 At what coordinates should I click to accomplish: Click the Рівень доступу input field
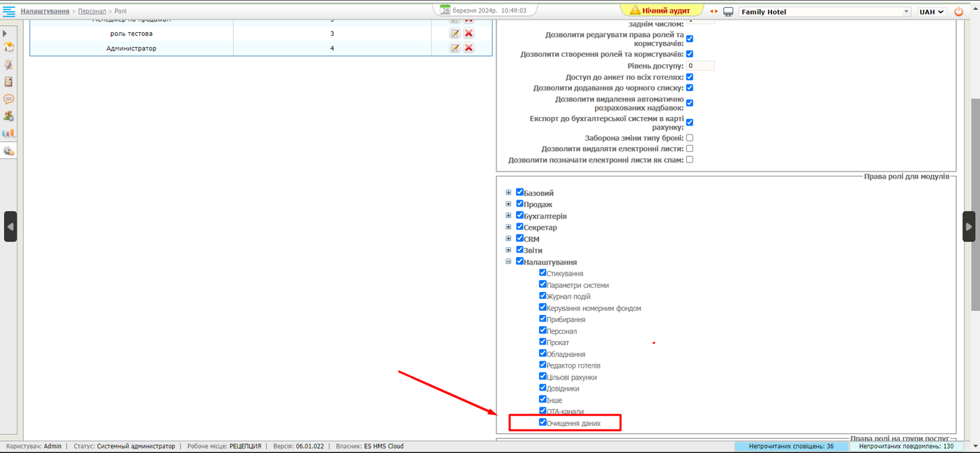tap(700, 66)
